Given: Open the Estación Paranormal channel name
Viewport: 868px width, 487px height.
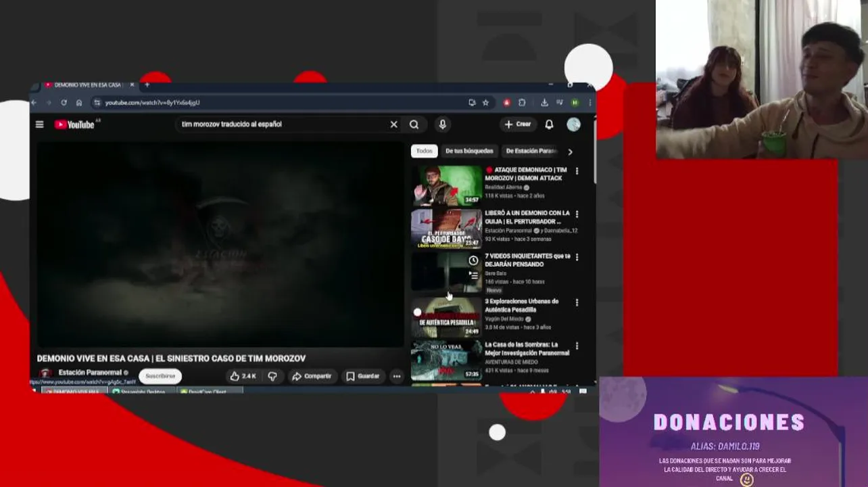Looking at the screenshot, I should click(90, 373).
